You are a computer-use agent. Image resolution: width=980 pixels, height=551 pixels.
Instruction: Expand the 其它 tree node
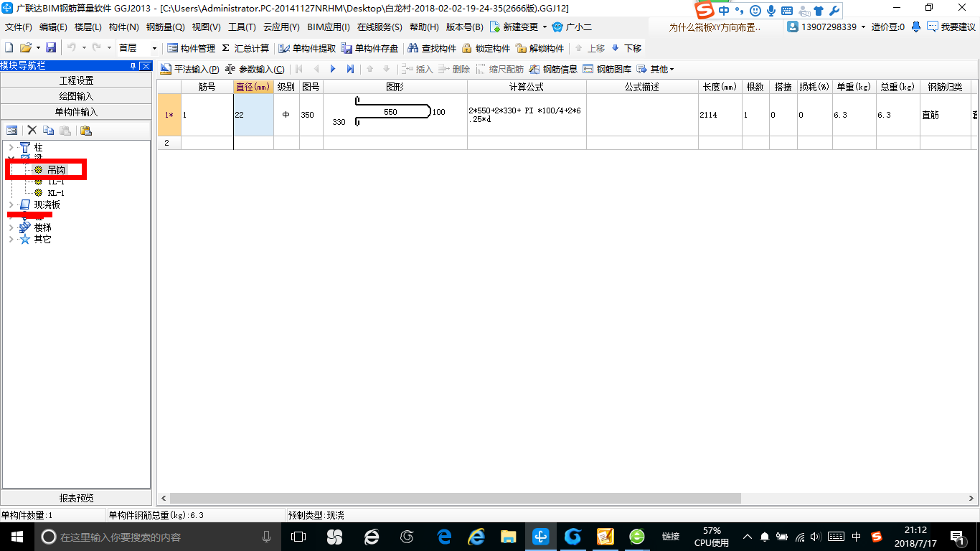11,239
